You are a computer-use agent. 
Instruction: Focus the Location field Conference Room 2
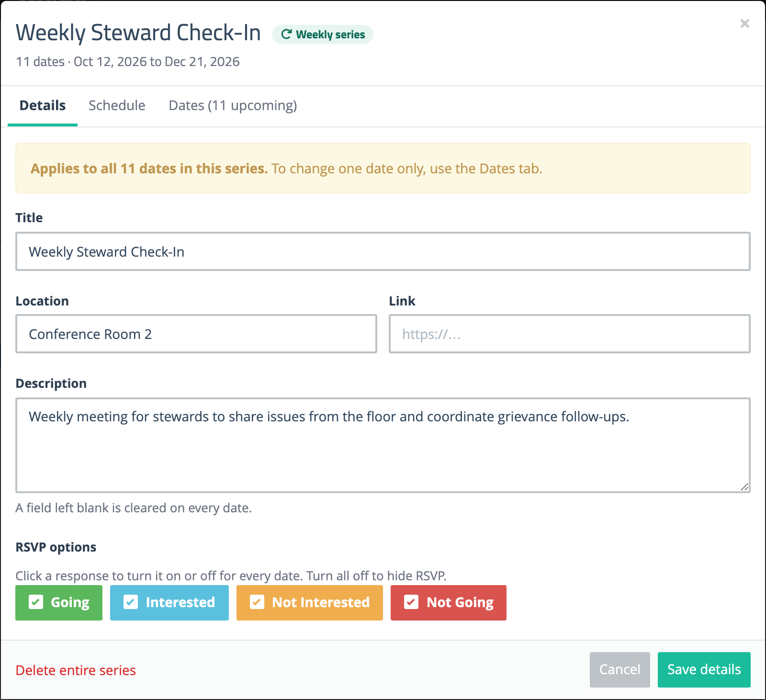pyautogui.click(x=196, y=334)
